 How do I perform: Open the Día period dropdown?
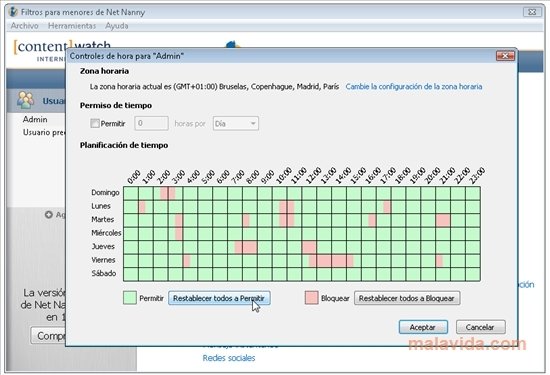point(236,123)
